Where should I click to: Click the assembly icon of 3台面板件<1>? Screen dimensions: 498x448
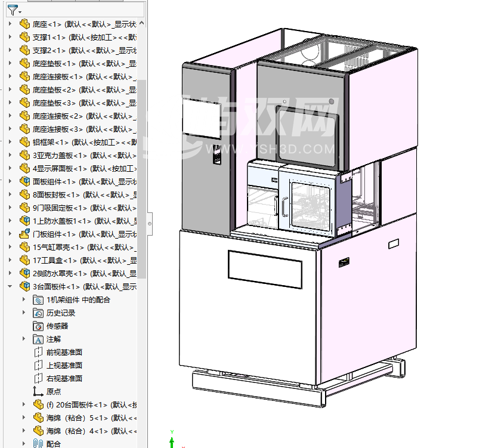click(x=24, y=286)
